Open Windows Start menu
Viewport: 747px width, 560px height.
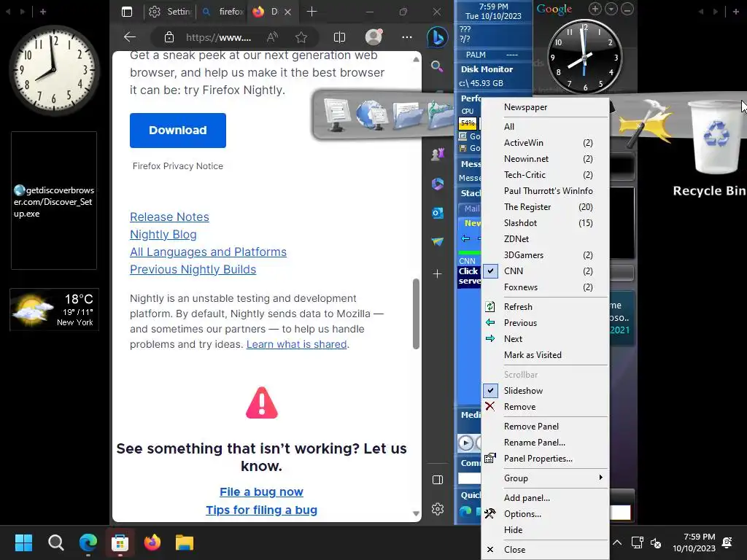click(23, 542)
